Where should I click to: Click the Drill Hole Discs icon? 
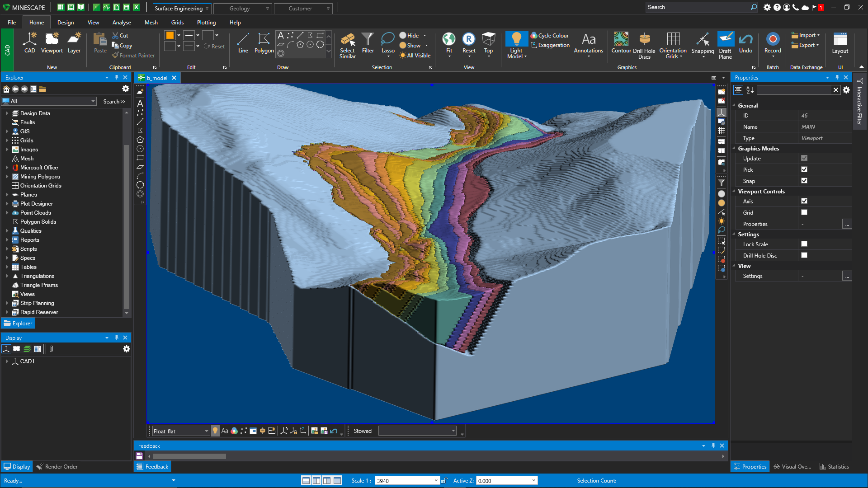pyautogui.click(x=644, y=40)
